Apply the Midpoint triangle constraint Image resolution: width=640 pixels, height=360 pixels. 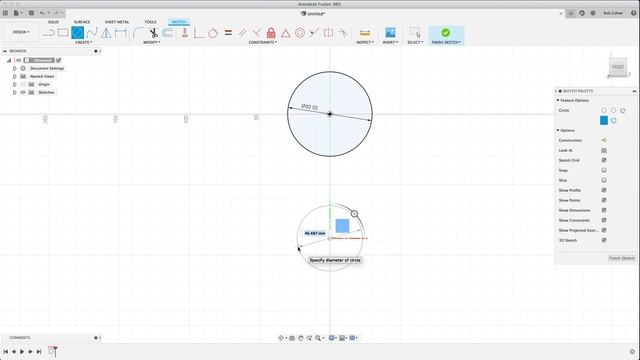pos(285,33)
